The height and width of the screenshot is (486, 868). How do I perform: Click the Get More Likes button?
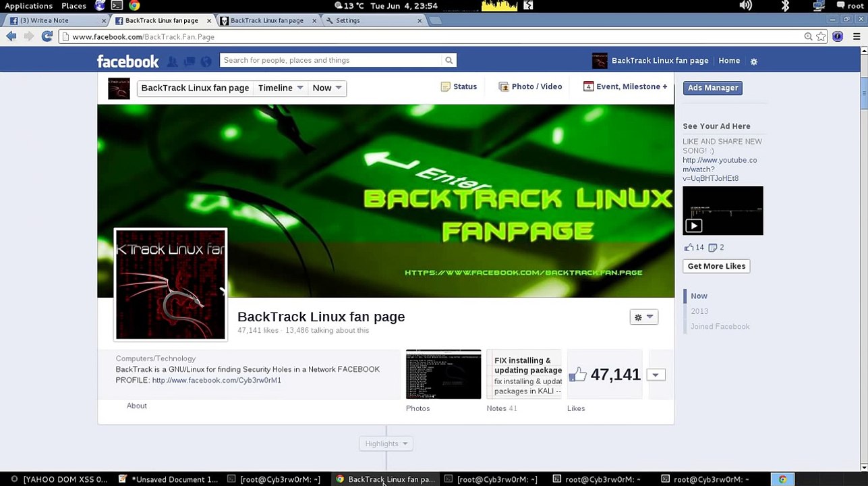[716, 266]
